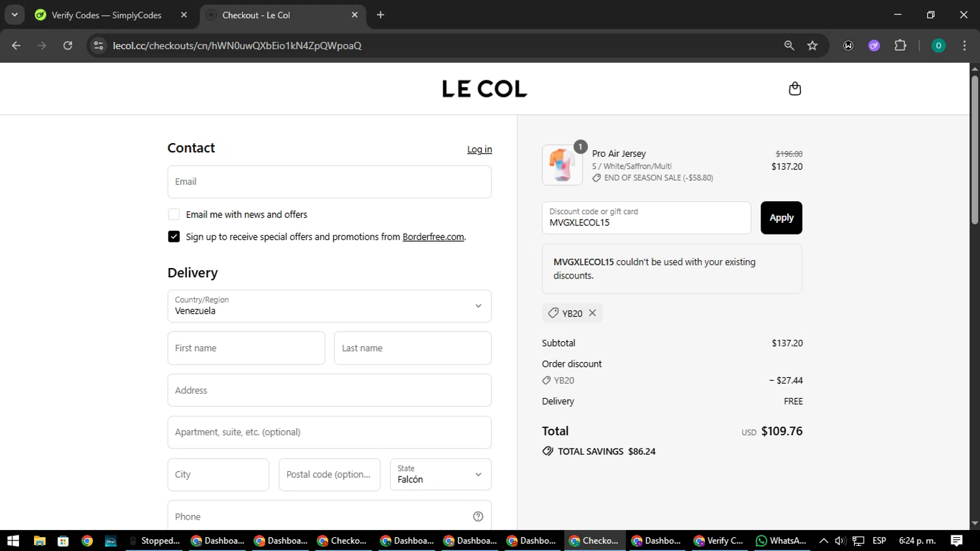Screen dimensions: 980x551
Task: Click the 'couldn't be used' discount error message
Action: (672, 269)
